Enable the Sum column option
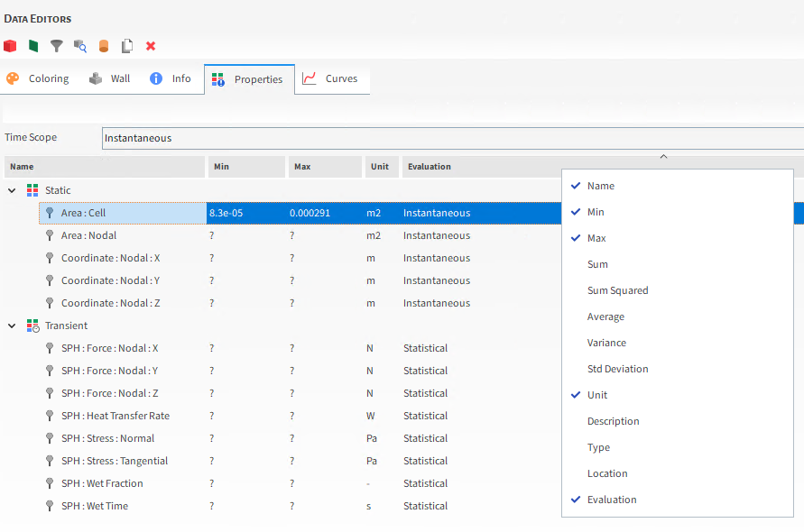 click(x=677, y=264)
